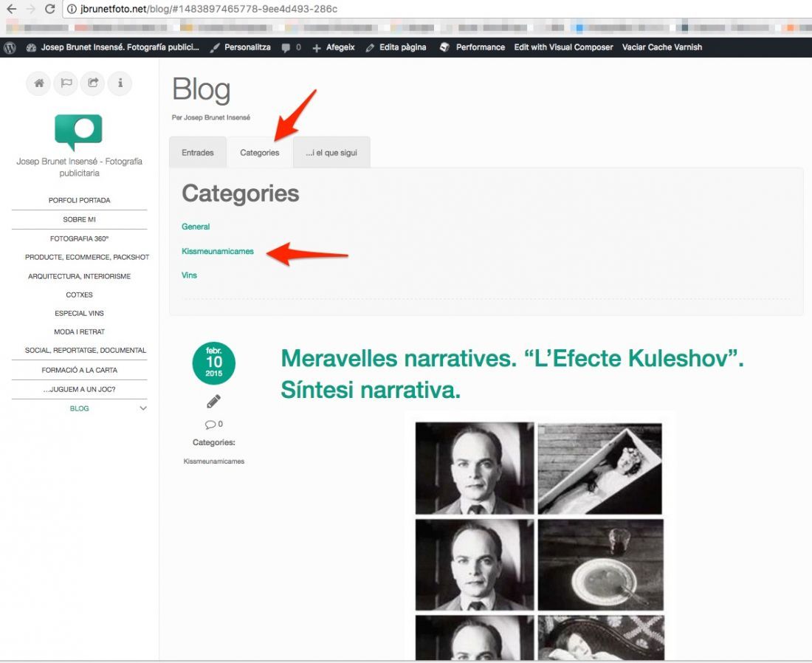
Task: Click the browser forward arrow
Action: tap(30, 9)
